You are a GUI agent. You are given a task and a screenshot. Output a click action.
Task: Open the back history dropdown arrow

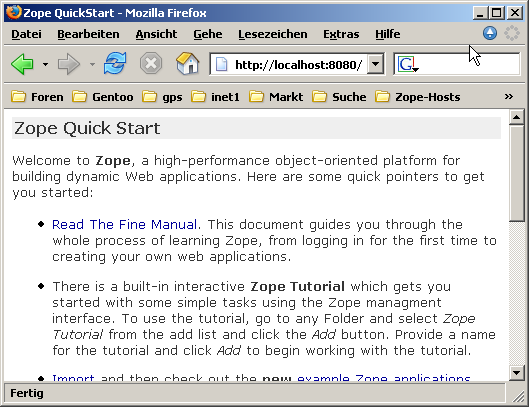pos(45,64)
